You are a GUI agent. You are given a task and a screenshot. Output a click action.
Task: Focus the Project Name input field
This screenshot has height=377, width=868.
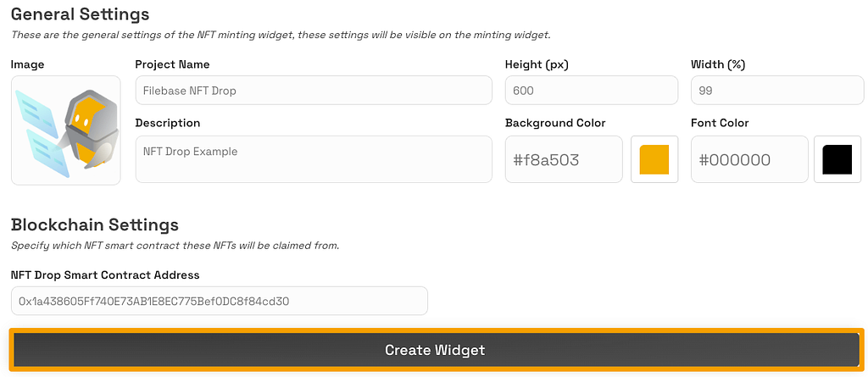tap(314, 91)
